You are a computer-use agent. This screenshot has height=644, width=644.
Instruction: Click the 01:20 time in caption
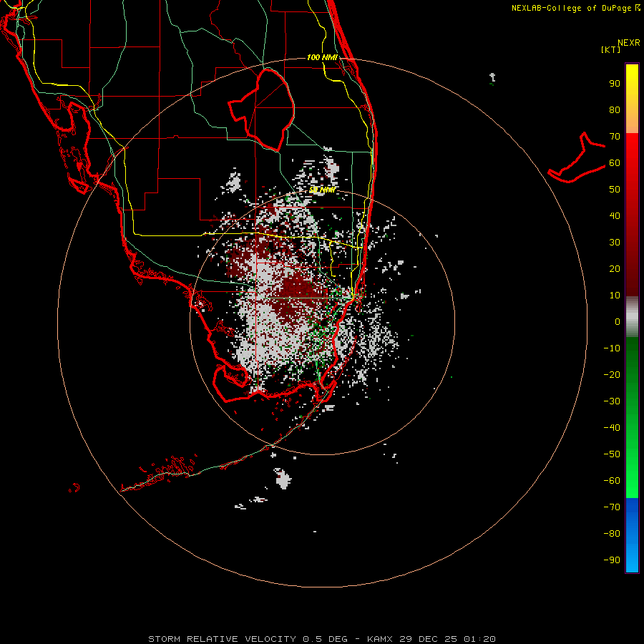coord(479,639)
